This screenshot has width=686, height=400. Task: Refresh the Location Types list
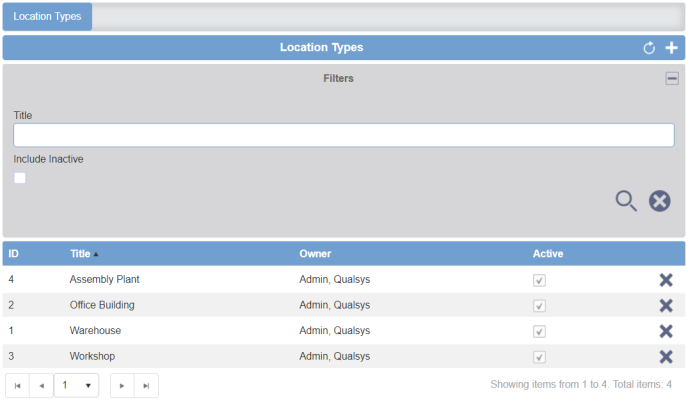(649, 48)
